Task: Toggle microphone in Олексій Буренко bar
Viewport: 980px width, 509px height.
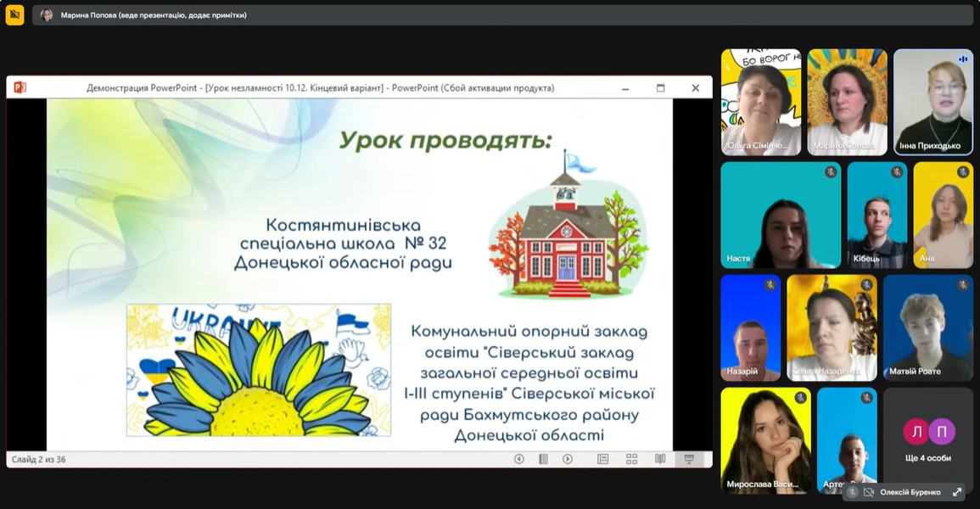Action: point(853,492)
